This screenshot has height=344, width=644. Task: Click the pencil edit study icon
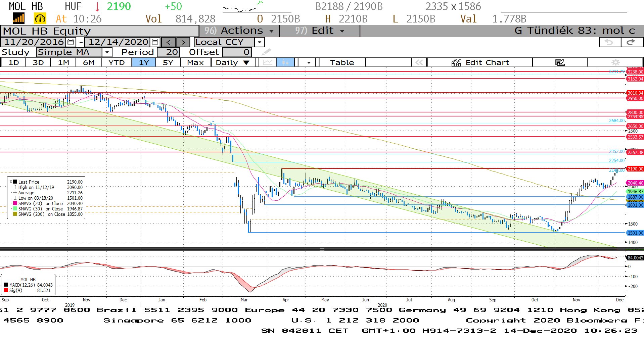(x=266, y=52)
